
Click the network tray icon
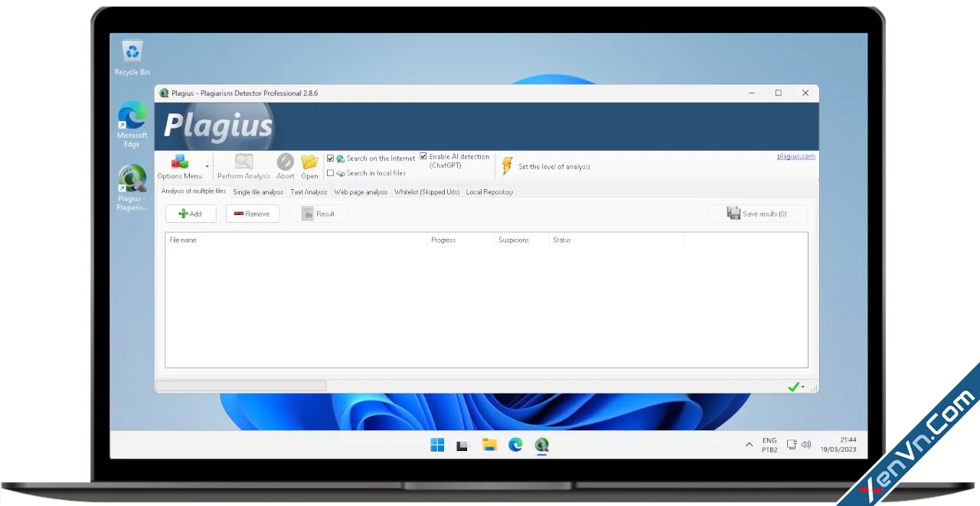792,445
